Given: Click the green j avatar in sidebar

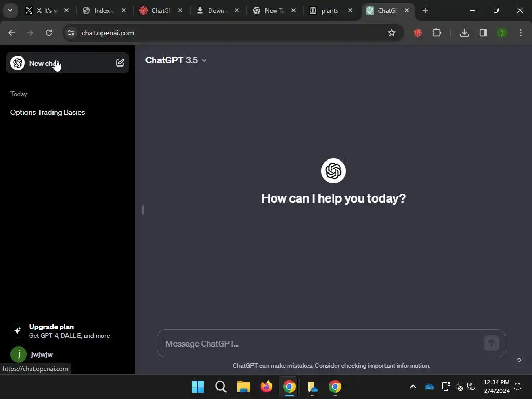Looking at the screenshot, I should click(19, 354).
